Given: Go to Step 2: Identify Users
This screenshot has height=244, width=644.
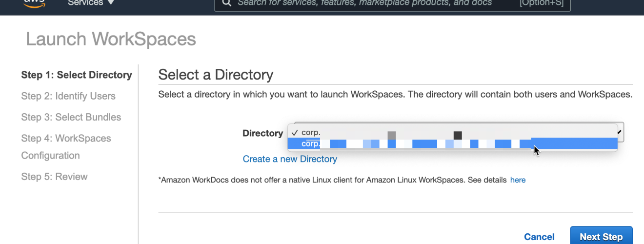Looking at the screenshot, I should pos(68,96).
